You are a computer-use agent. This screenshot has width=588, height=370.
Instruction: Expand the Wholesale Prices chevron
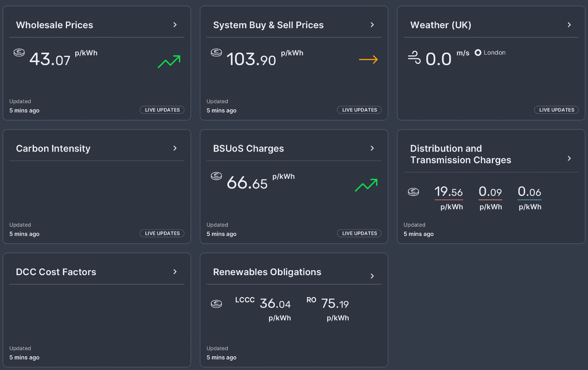175,25
